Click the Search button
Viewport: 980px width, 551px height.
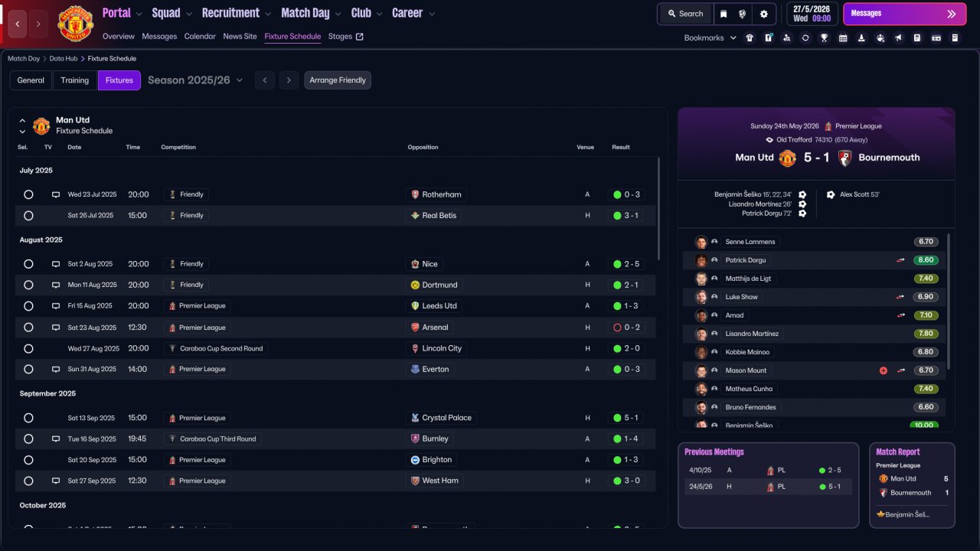point(684,14)
